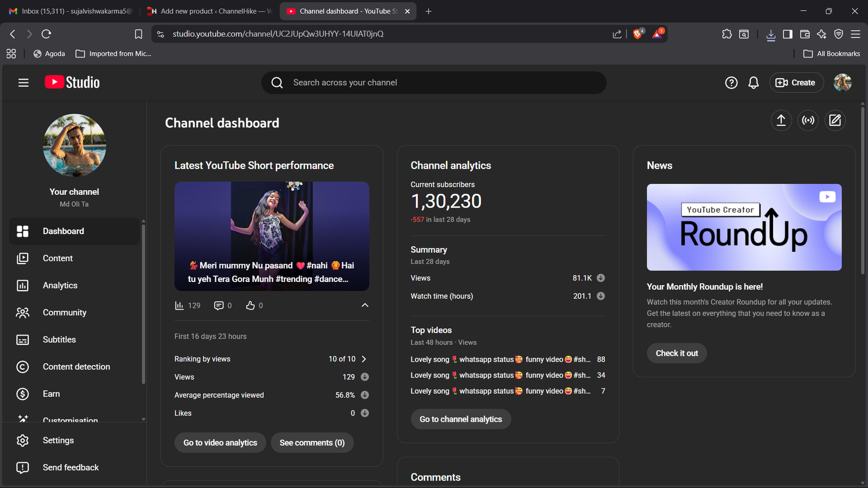Open Analytics in the sidebar
This screenshot has height=488, width=868.
60,285
